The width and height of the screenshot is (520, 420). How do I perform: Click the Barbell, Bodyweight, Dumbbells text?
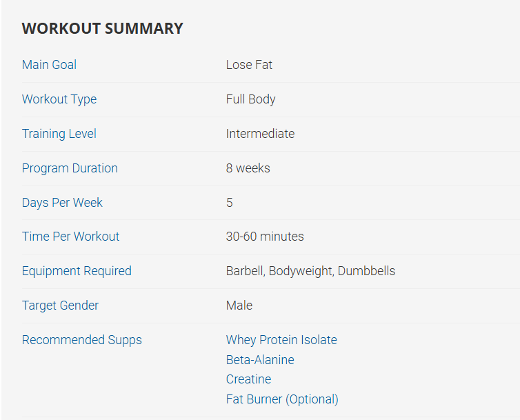tap(310, 271)
